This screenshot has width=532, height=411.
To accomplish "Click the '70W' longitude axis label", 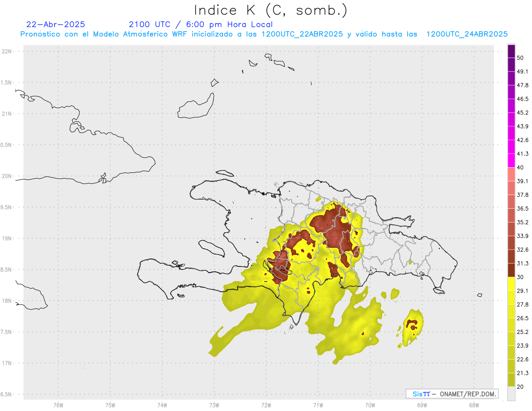I will tap(370, 405).
